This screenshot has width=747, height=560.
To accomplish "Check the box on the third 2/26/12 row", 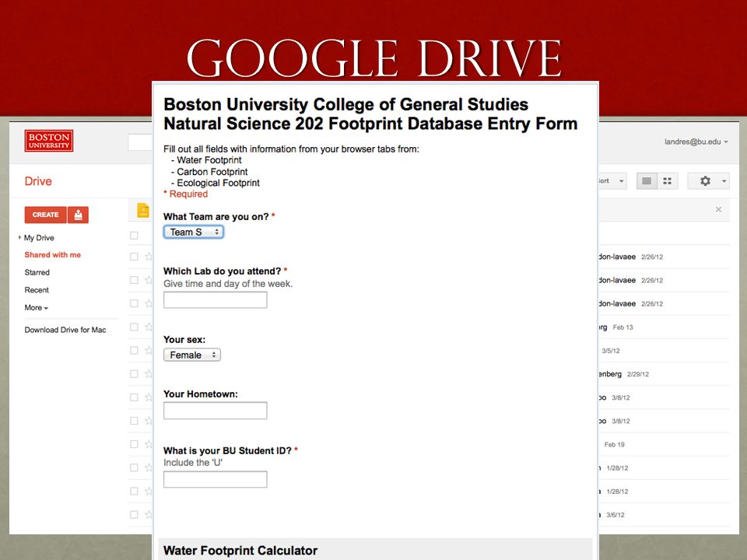I will pyautogui.click(x=134, y=303).
